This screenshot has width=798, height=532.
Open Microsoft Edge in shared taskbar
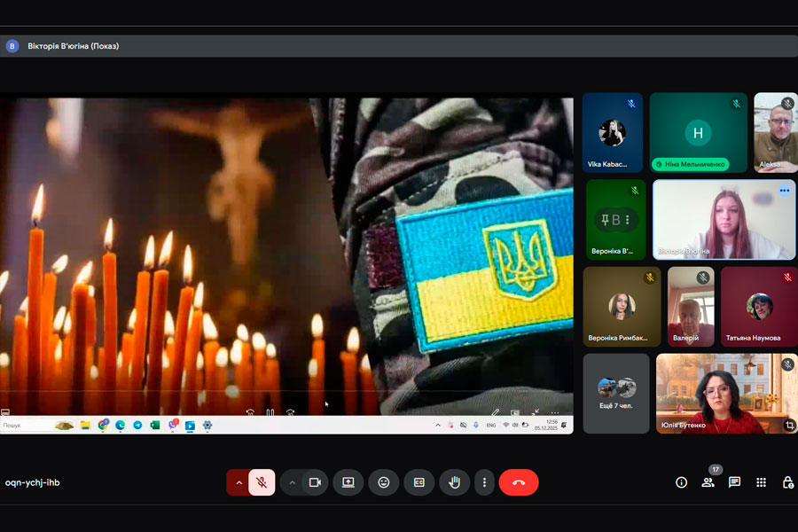coord(120,425)
